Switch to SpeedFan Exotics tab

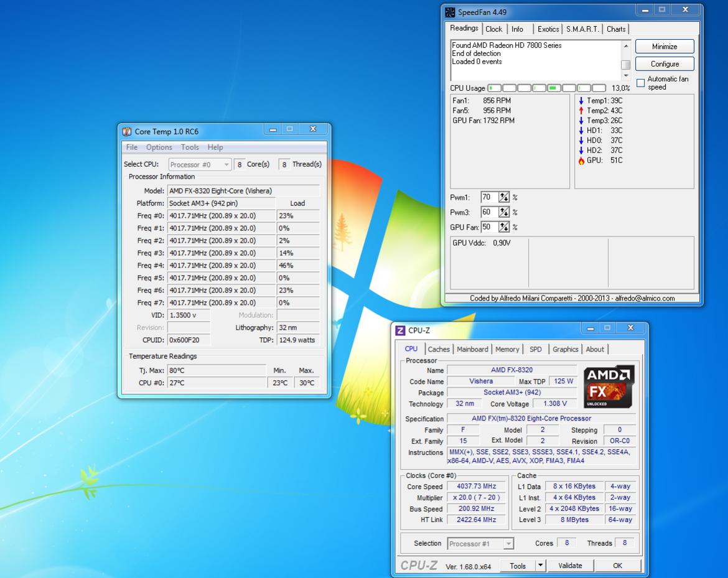click(548, 29)
